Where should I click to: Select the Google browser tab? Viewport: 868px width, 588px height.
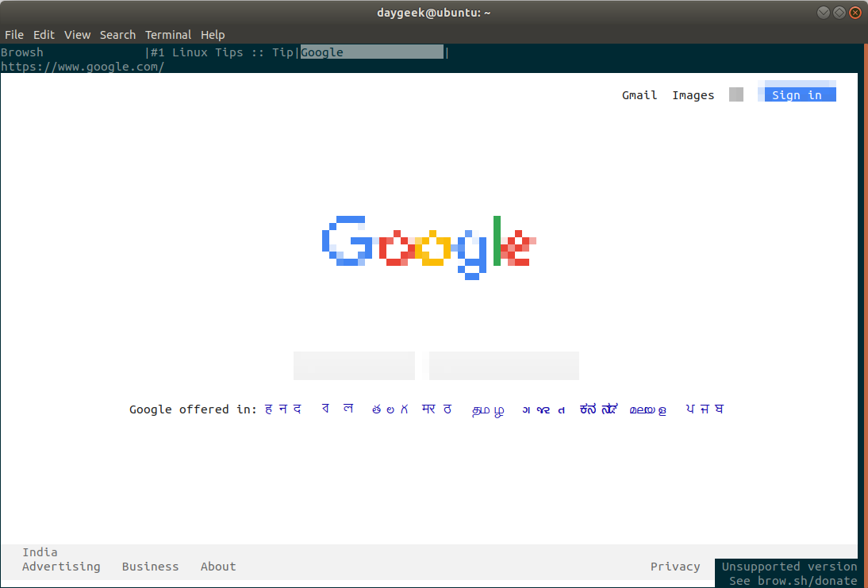pos(372,52)
